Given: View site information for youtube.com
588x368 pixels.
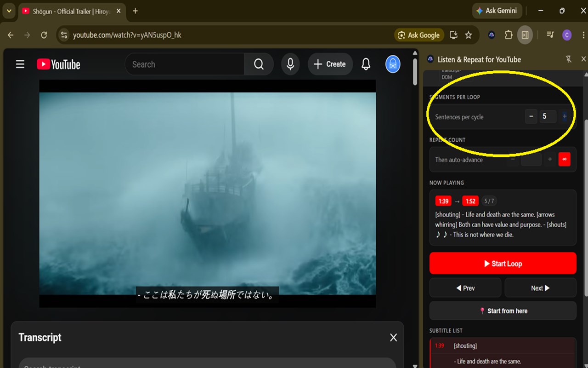Looking at the screenshot, I should tap(64, 35).
